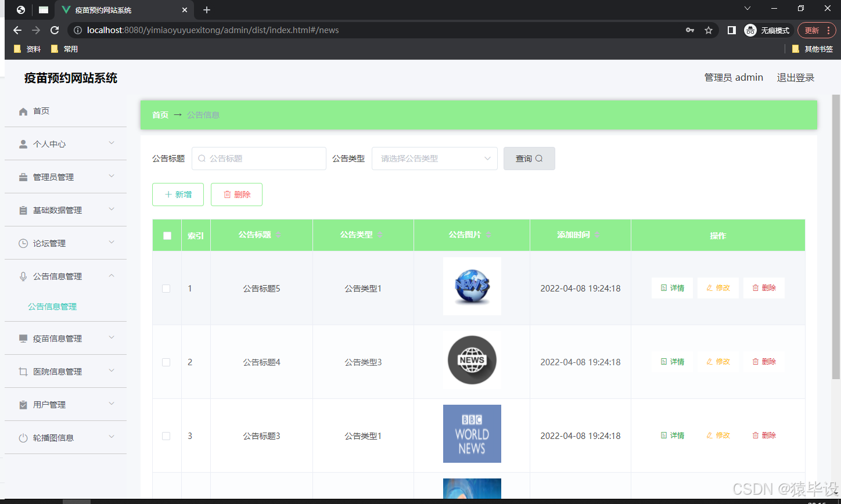Click the monitor icon for 疫苗信息管理
This screenshot has height=504, width=841.
(23, 339)
